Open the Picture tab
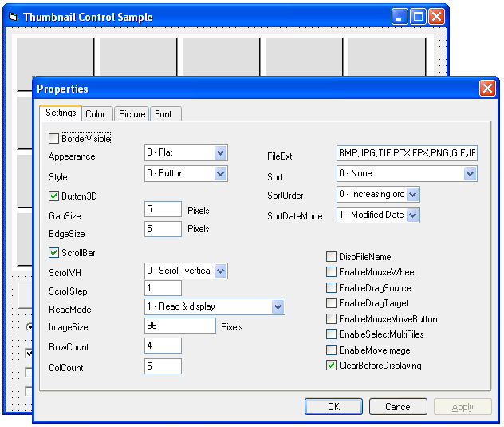The image size is (504, 427). pos(132,114)
